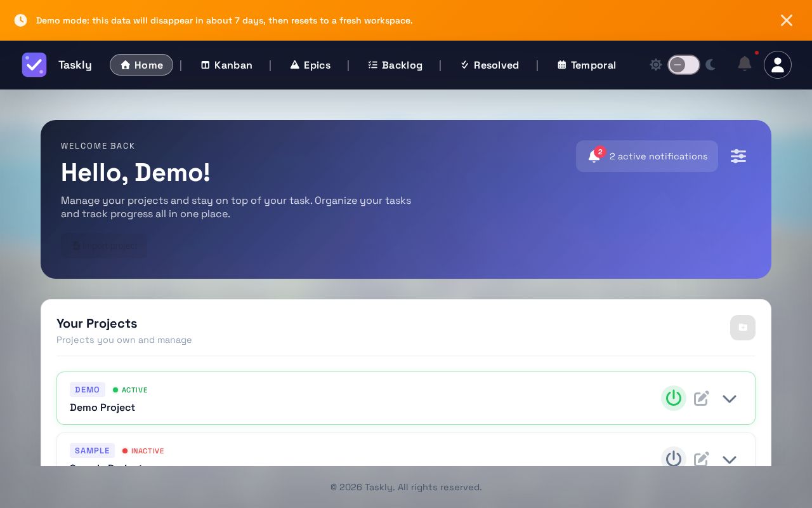Dismiss the demo mode banner
Viewport: 812px width, 508px height.
787,20
